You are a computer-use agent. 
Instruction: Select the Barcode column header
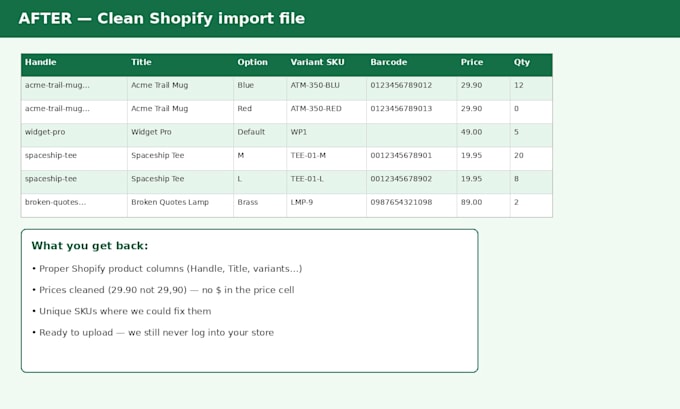(412, 65)
